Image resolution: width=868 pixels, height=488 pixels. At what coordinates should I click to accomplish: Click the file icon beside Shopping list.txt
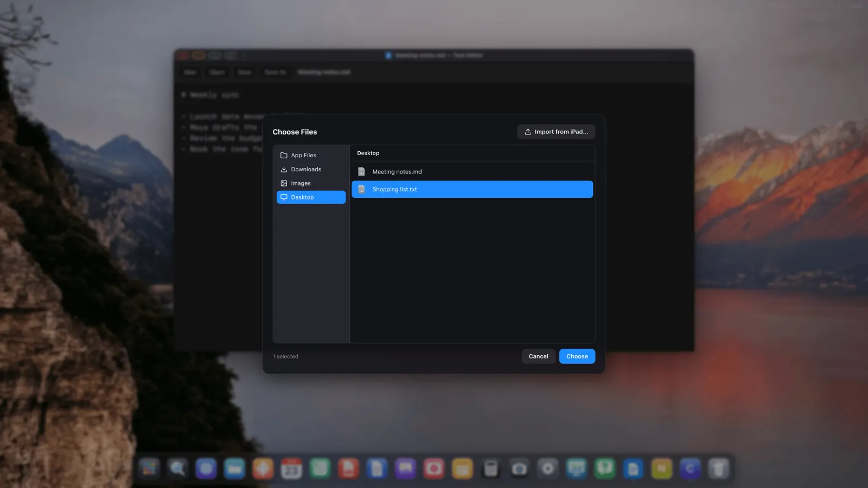(x=361, y=189)
